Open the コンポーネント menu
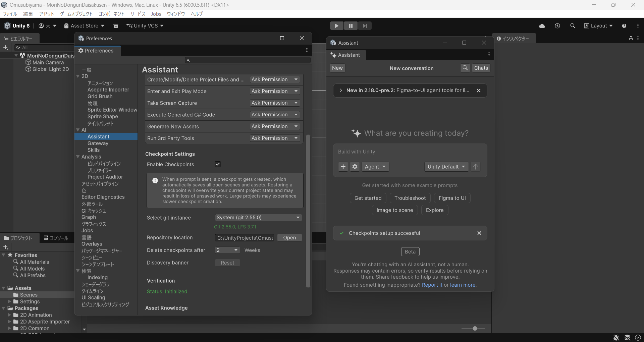This screenshot has height=342, width=644. [x=111, y=14]
